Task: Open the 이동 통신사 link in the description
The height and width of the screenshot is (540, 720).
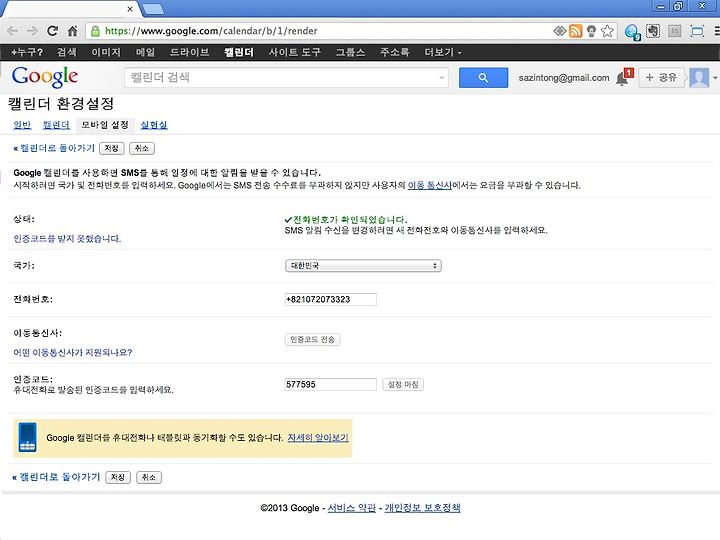Action: point(430,186)
